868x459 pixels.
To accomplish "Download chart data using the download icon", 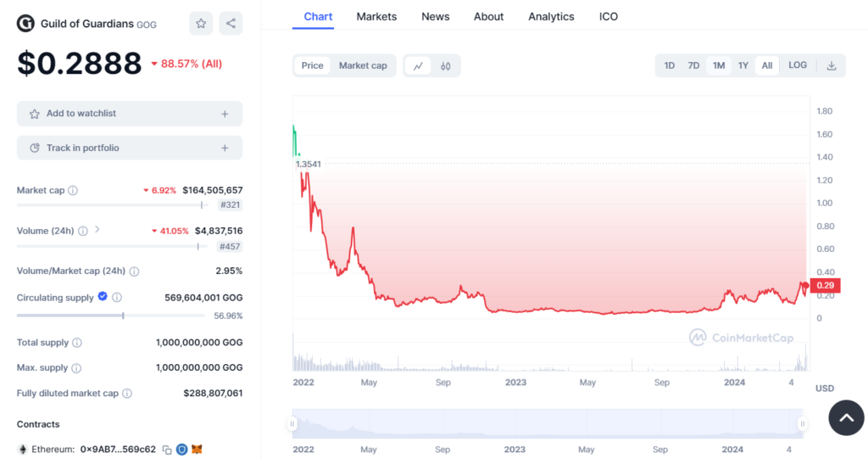I will [x=832, y=66].
